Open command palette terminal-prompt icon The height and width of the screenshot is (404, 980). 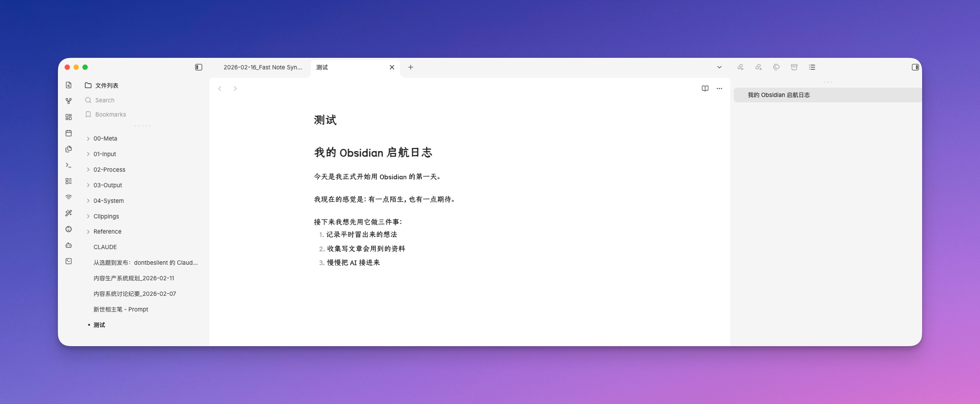[x=69, y=165]
